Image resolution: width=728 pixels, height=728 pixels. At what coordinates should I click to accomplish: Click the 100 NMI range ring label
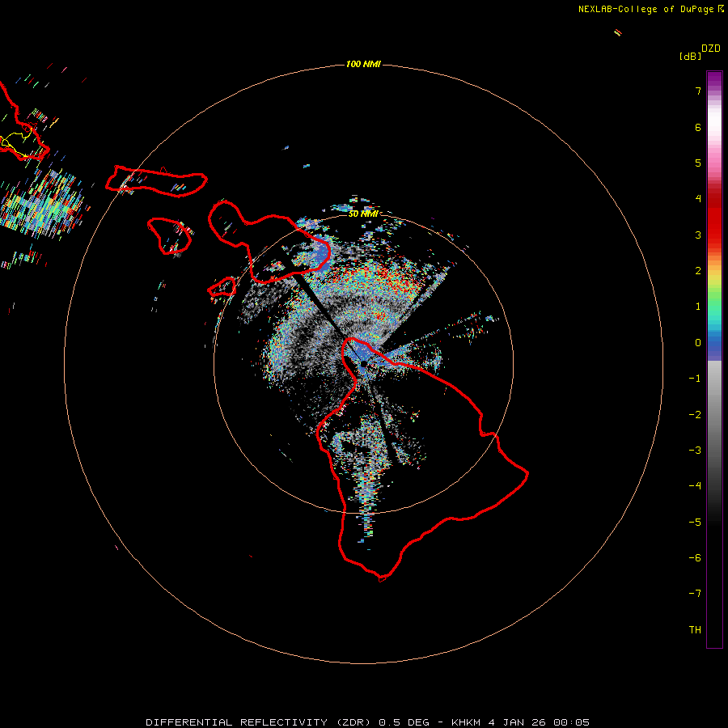click(363, 64)
